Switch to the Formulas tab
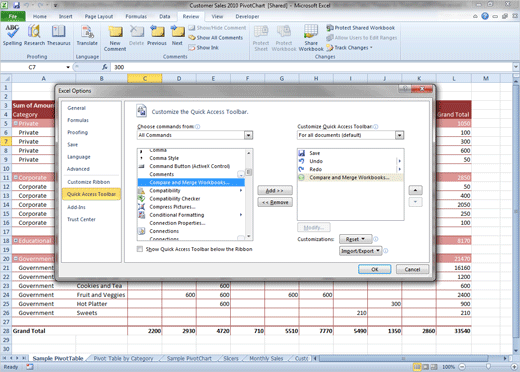 coord(136,16)
